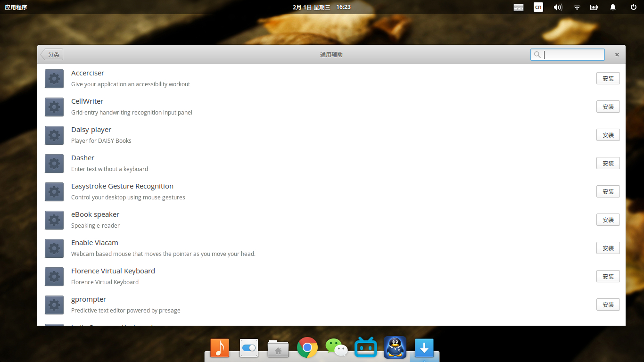Select the Dasher title text
Image resolution: width=644 pixels, height=362 pixels.
coord(83,158)
